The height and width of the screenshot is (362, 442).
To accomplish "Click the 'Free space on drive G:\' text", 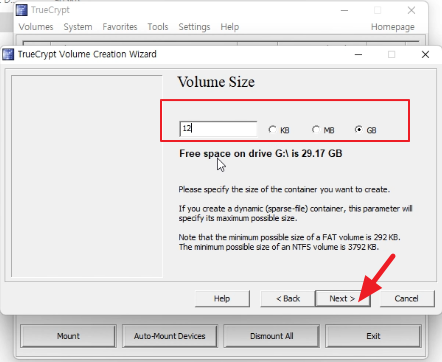I will click(261, 153).
